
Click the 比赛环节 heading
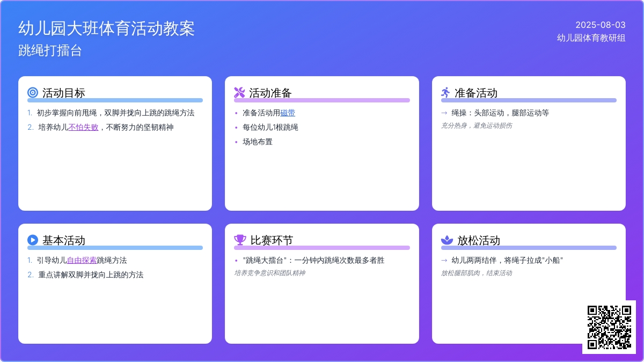pyautogui.click(x=272, y=240)
